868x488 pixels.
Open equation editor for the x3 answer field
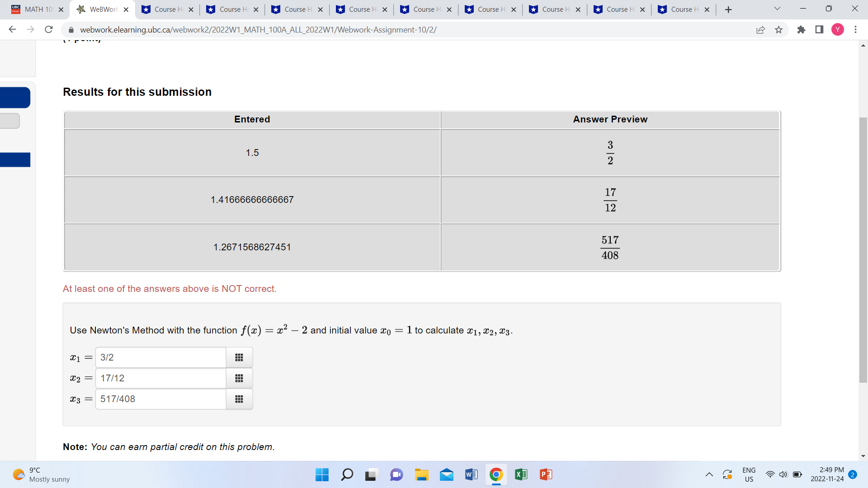point(239,399)
